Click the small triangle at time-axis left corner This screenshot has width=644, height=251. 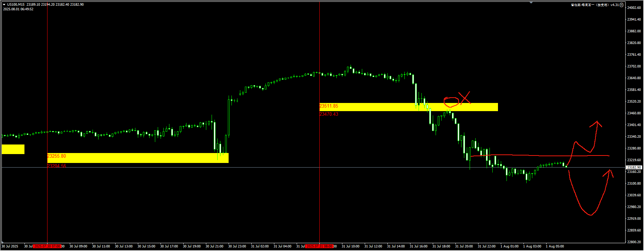click(2, 243)
